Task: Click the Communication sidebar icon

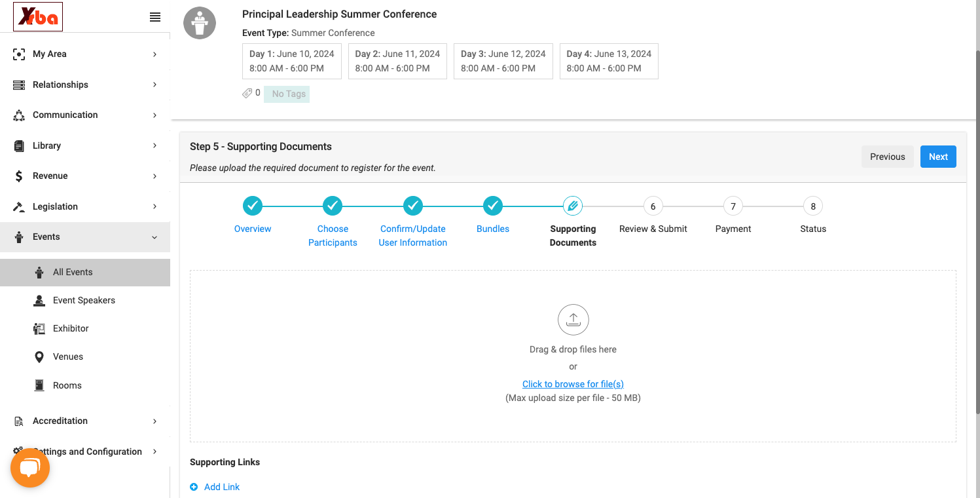Action: click(19, 115)
